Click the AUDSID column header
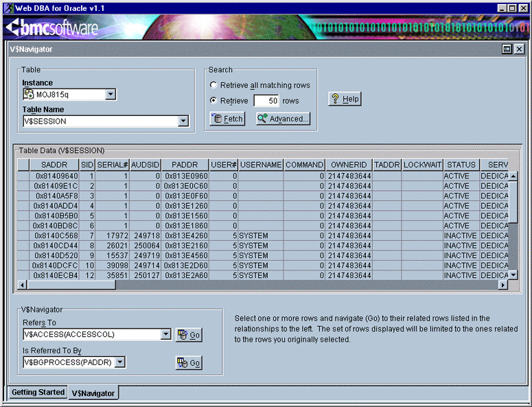The width and height of the screenshot is (532, 407). click(x=146, y=165)
